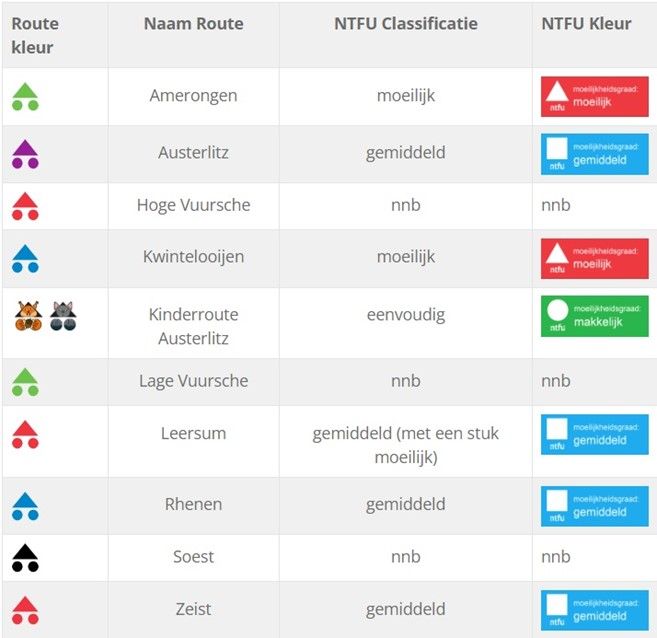Click the red moeilijk badge for Amerongen
Viewport: 657px width, 638px height.
tap(595, 96)
